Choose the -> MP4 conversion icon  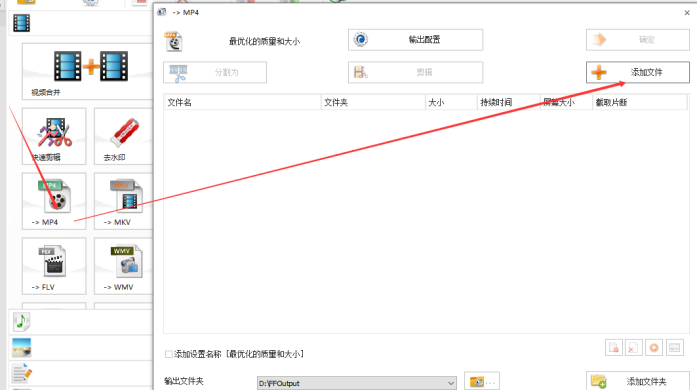54,201
